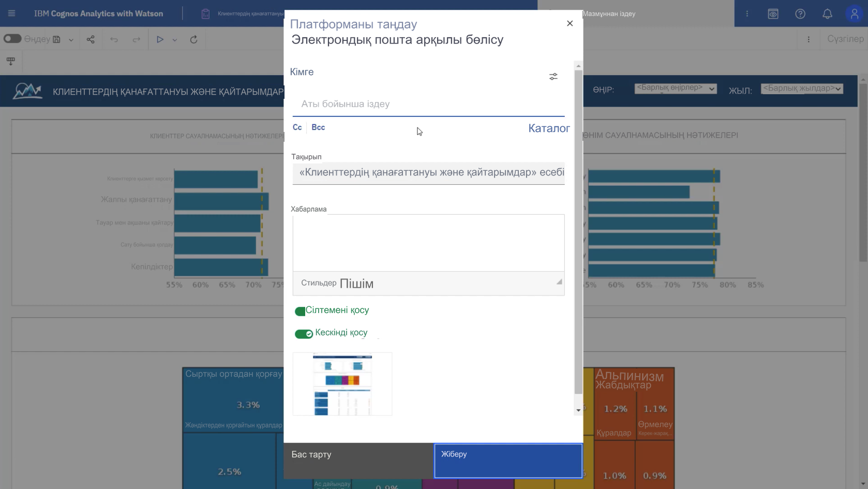868x489 pixels.
Task: Click the share icon in toolbar
Action: (91, 39)
